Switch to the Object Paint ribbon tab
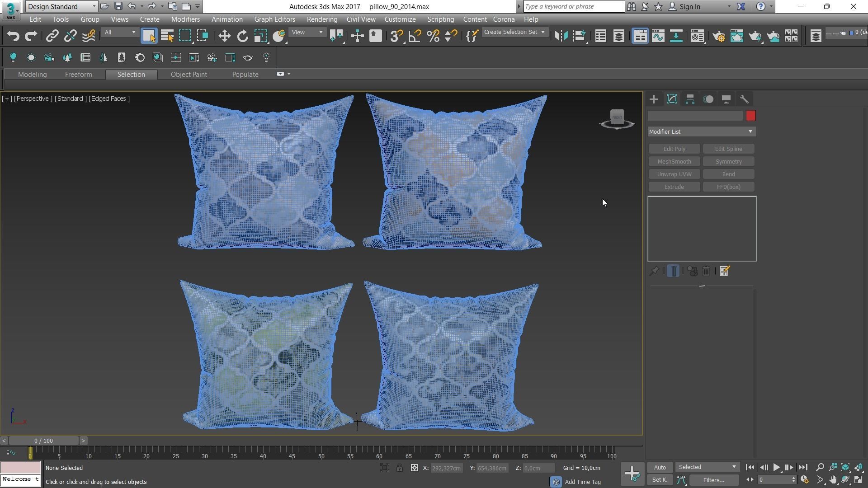868x488 pixels. (189, 75)
